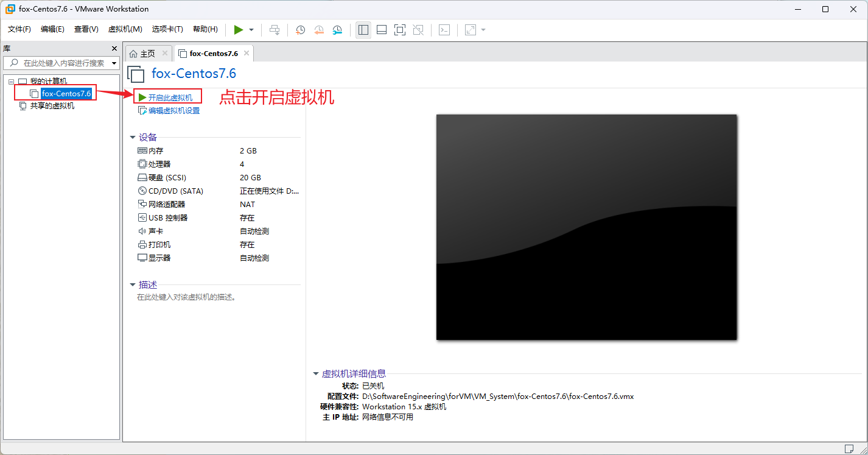Click the USB icon beside USB 控制器
Image resolution: width=868 pixels, height=455 pixels.
pos(142,218)
